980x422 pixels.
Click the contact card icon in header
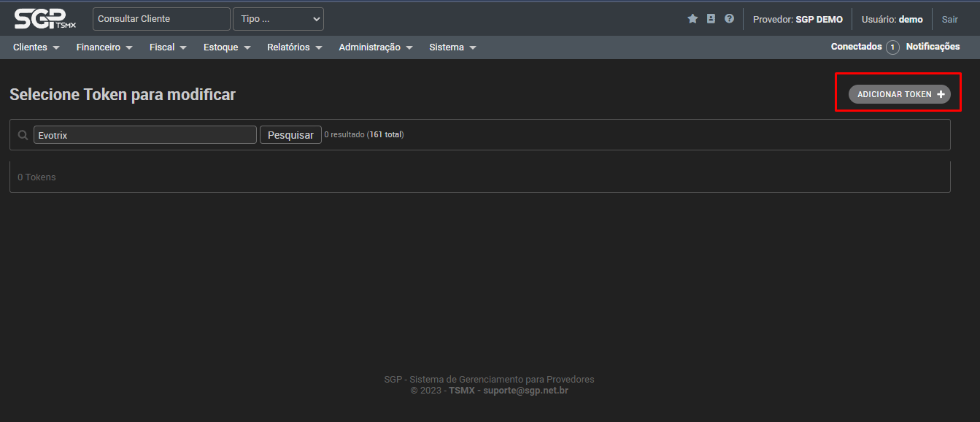pyautogui.click(x=711, y=19)
